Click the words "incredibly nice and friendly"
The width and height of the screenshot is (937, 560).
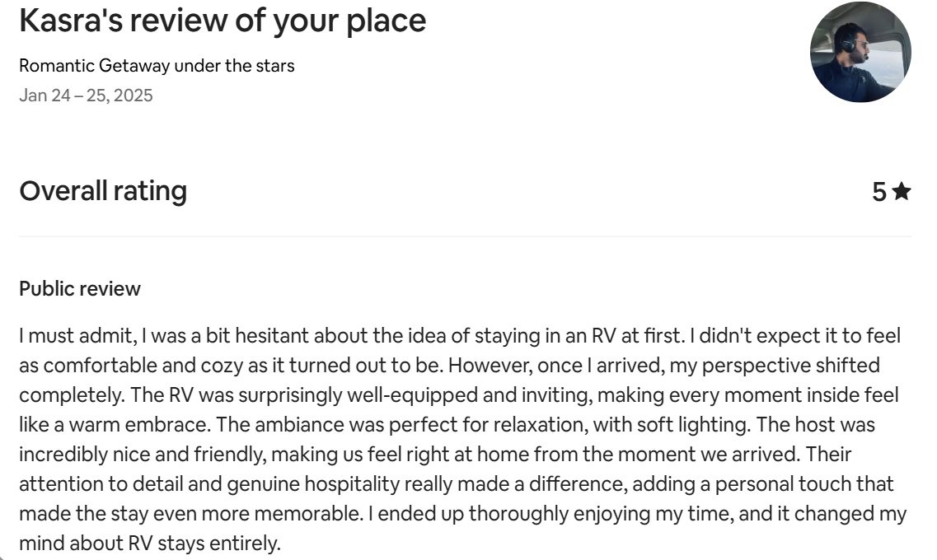click(x=143, y=455)
